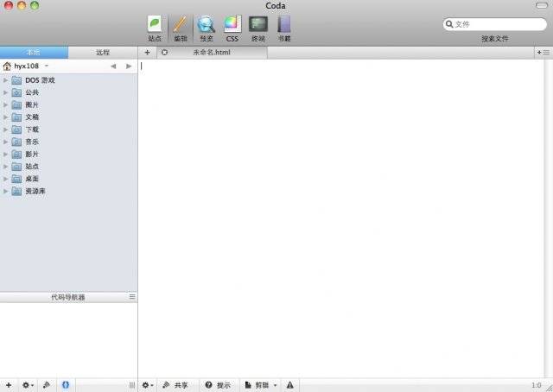Add a new tab with plus button
This screenshot has width=553, height=392.
tap(147, 53)
